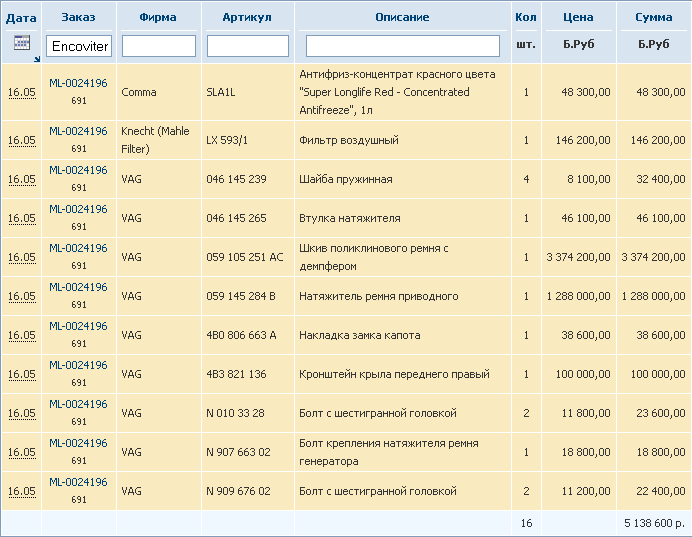Open order ML-0024196 in the Comma SLA1L row
This screenshot has height=537, width=692.
[x=78, y=83]
